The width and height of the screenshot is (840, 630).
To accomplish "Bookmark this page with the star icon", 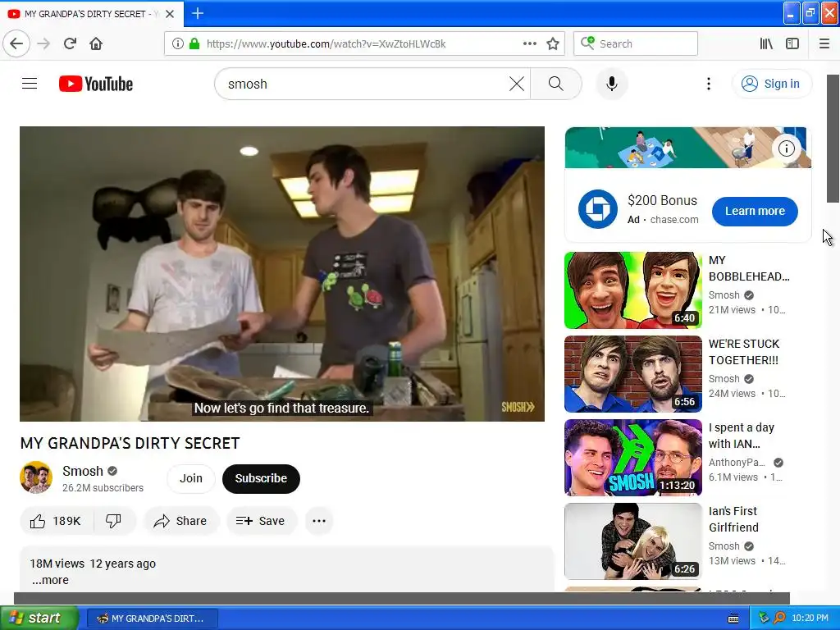I will point(553,43).
